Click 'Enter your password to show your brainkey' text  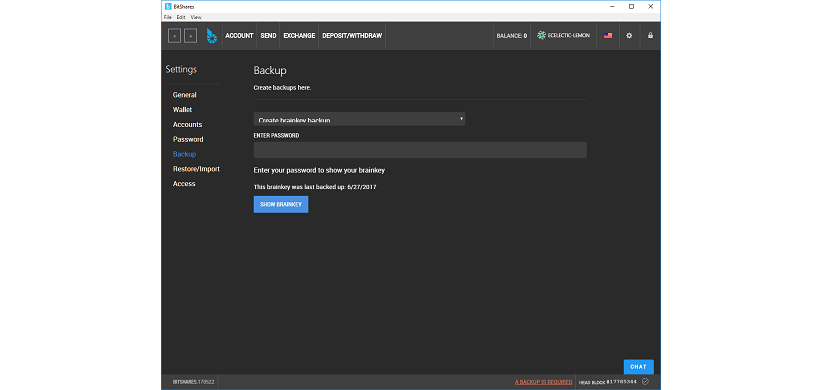pyautogui.click(x=319, y=170)
